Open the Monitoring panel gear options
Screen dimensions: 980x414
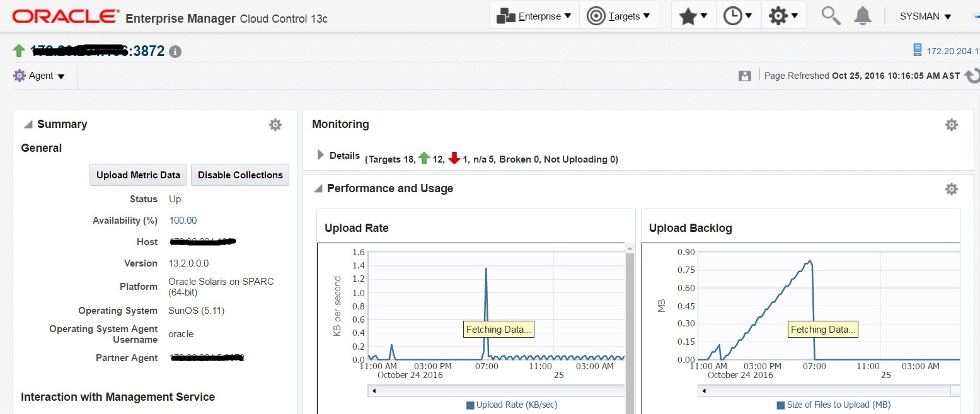tap(952, 125)
